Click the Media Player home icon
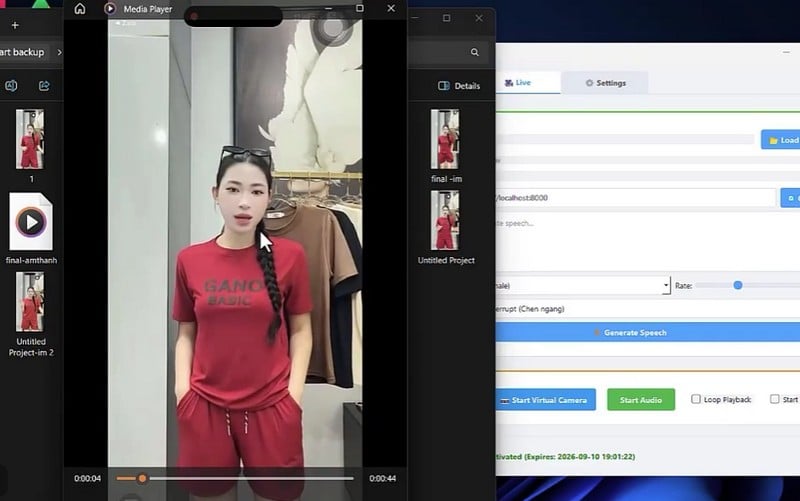The height and width of the screenshot is (501, 800). click(x=80, y=9)
